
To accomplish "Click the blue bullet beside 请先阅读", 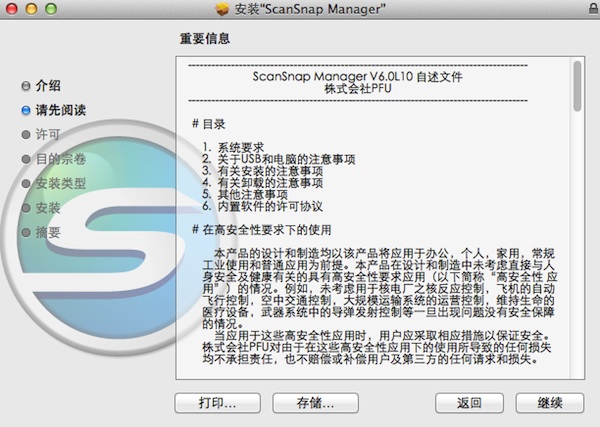I will [x=26, y=111].
